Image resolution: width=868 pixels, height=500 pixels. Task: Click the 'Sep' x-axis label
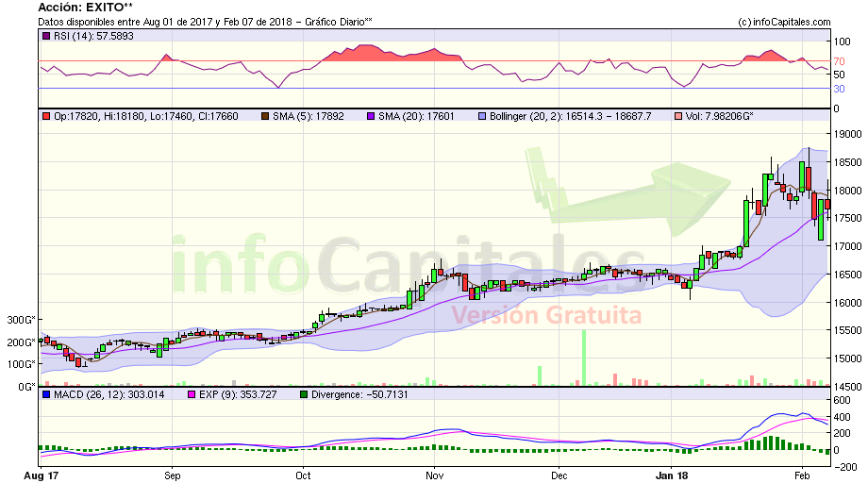(172, 475)
